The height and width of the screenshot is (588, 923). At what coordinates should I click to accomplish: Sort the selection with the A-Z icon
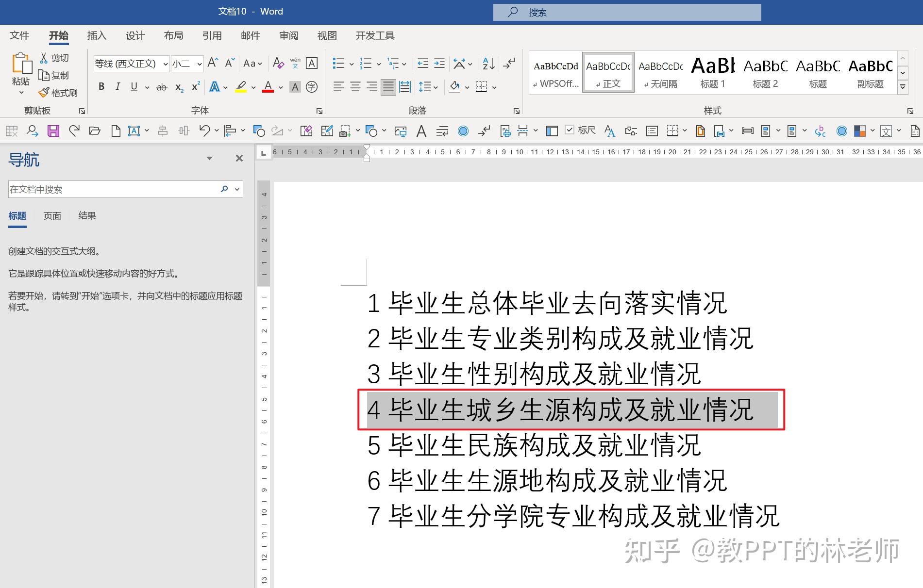(x=488, y=63)
